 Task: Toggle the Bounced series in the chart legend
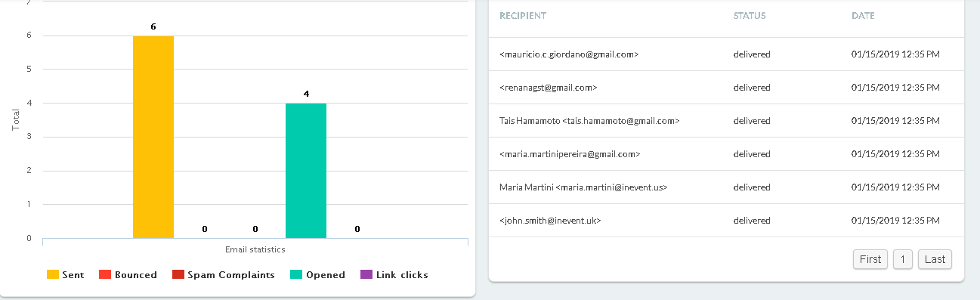128,275
